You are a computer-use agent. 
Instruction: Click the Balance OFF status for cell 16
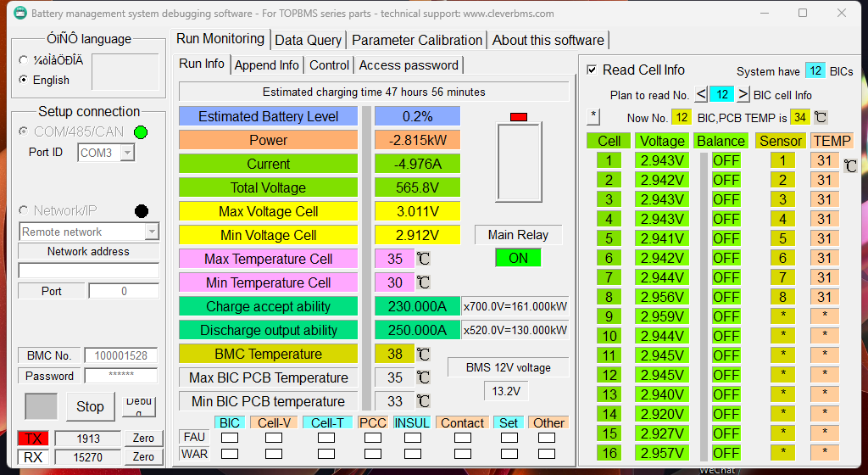coord(726,454)
